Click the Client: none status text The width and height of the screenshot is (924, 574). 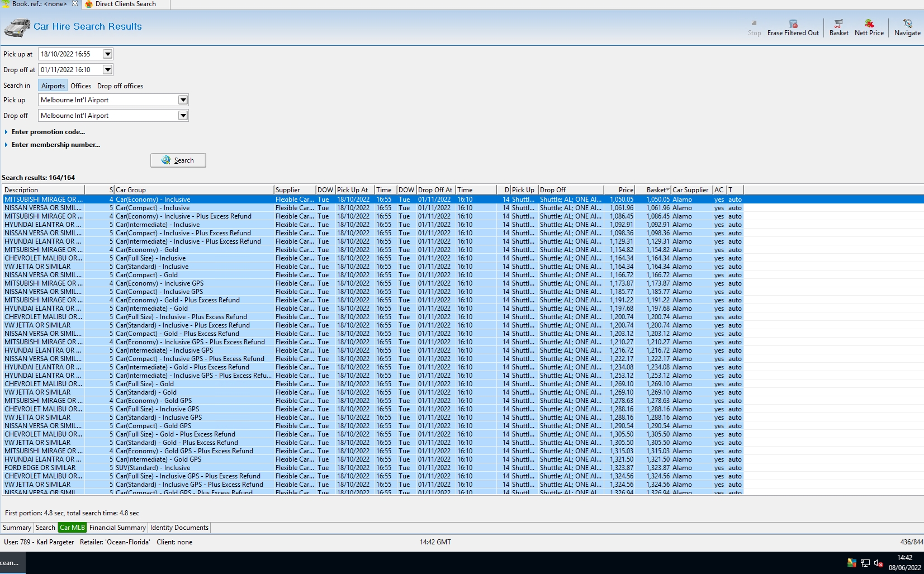[x=174, y=542]
